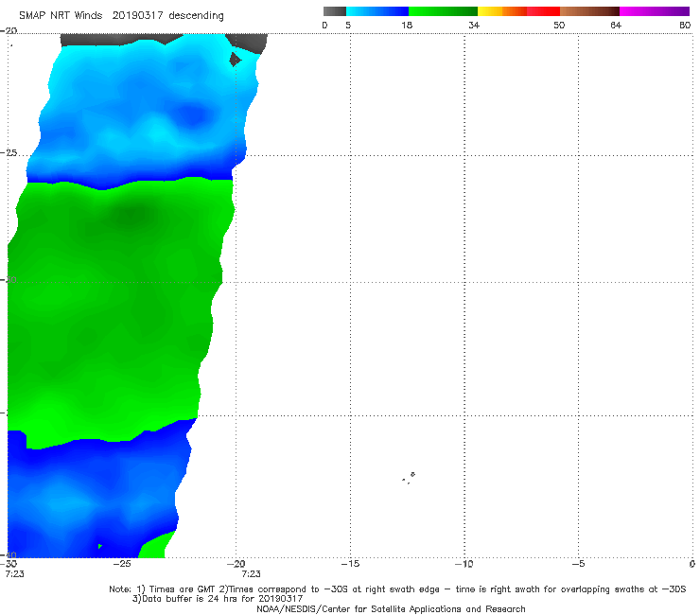The width and height of the screenshot is (700, 615).
Task: Click the color bar label "64"
Action: point(616,25)
